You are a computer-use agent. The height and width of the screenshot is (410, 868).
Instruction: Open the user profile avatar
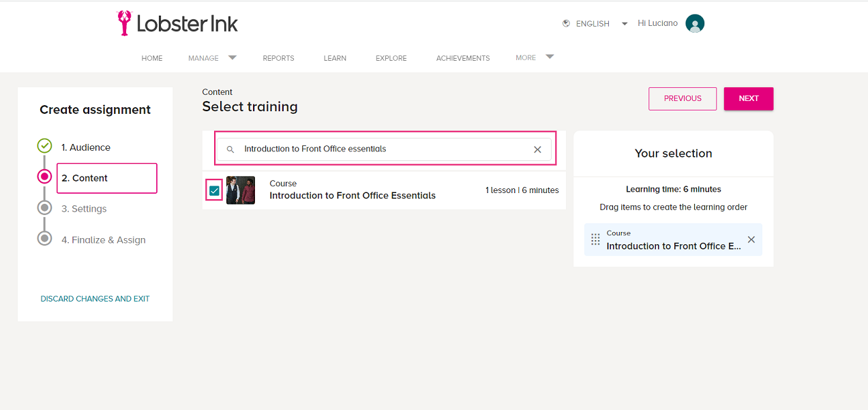[x=695, y=24]
